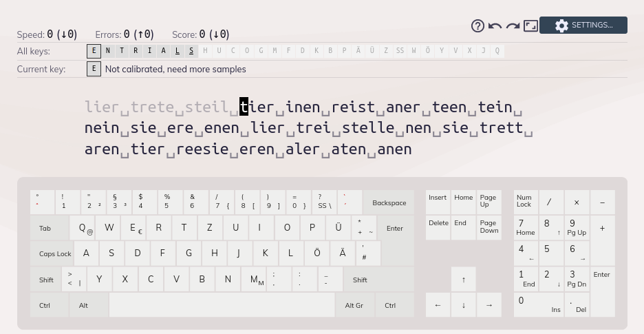Viewport: 644px width, 334px height.
Task: Click the Page Up key
Action: (x=489, y=202)
